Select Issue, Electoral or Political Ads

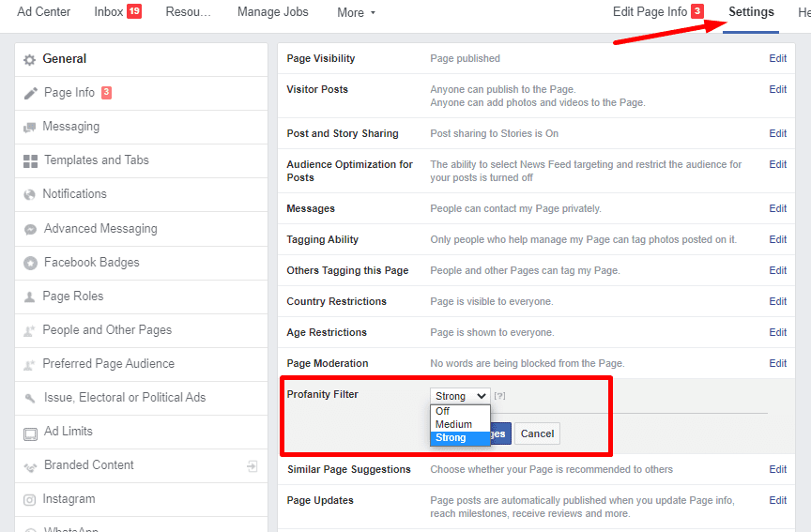[141, 398]
